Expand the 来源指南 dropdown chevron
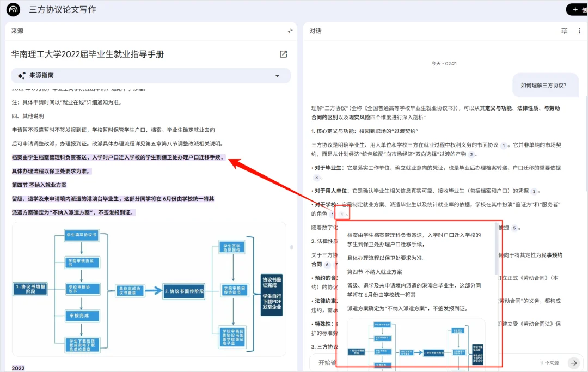The height and width of the screenshot is (372, 588). [278, 75]
